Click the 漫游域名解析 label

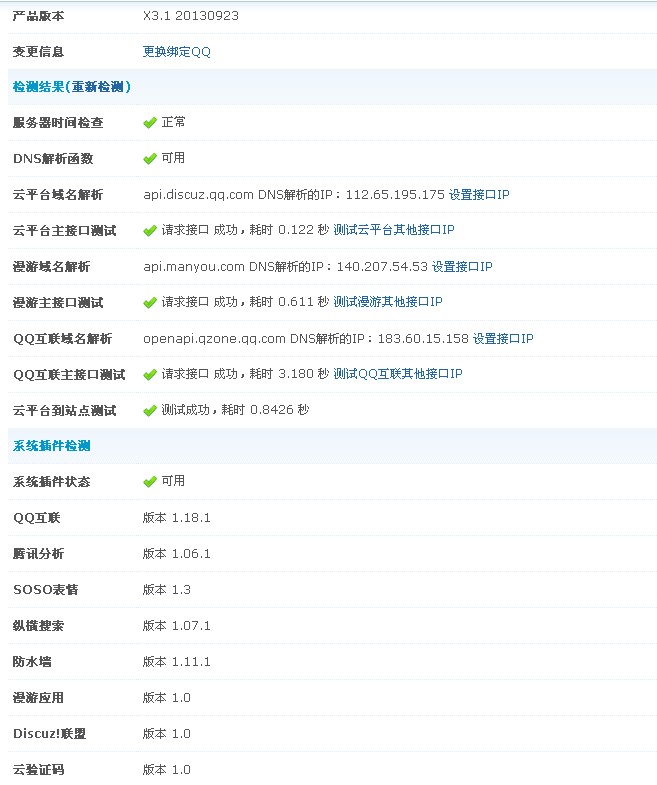[52, 267]
